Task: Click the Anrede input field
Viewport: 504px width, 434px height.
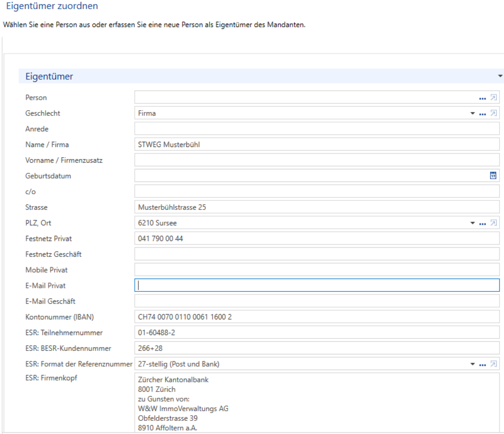Action: click(317, 129)
